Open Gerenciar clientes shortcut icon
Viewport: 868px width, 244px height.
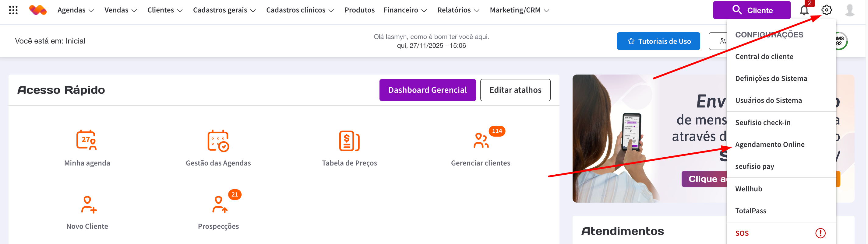481,141
